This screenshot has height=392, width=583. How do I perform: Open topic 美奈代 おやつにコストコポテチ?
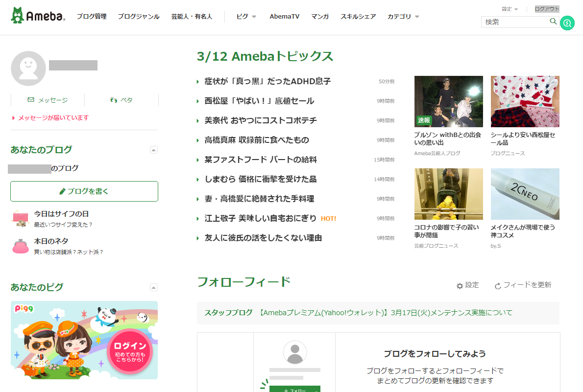(261, 120)
